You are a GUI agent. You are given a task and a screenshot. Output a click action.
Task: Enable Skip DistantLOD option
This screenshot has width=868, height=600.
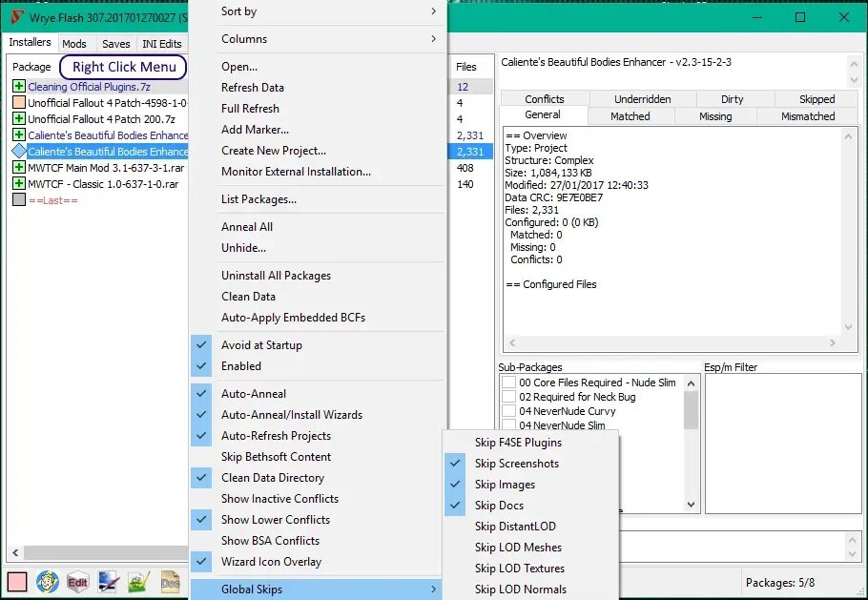(x=531, y=527)
